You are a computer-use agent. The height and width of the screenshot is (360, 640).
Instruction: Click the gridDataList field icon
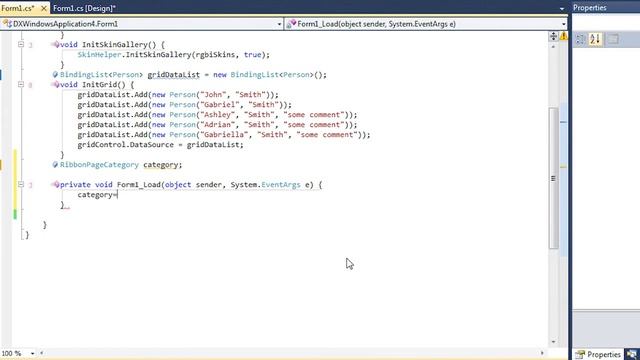click(55, 74)
